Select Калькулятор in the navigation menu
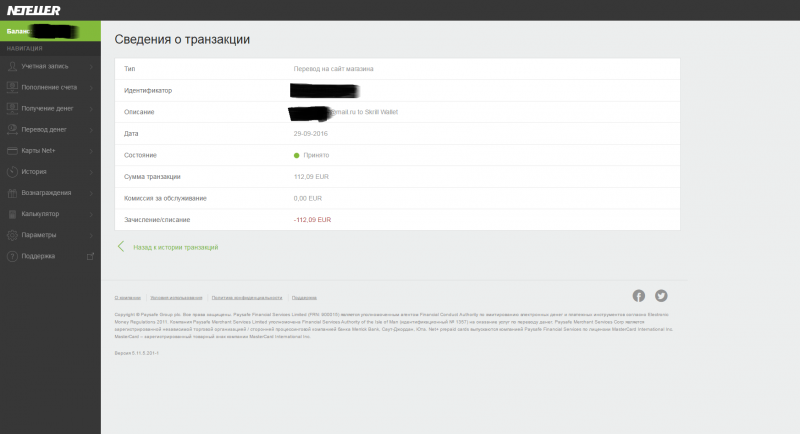The height and width of the screenshot is (434, 800). click(40, 214)
